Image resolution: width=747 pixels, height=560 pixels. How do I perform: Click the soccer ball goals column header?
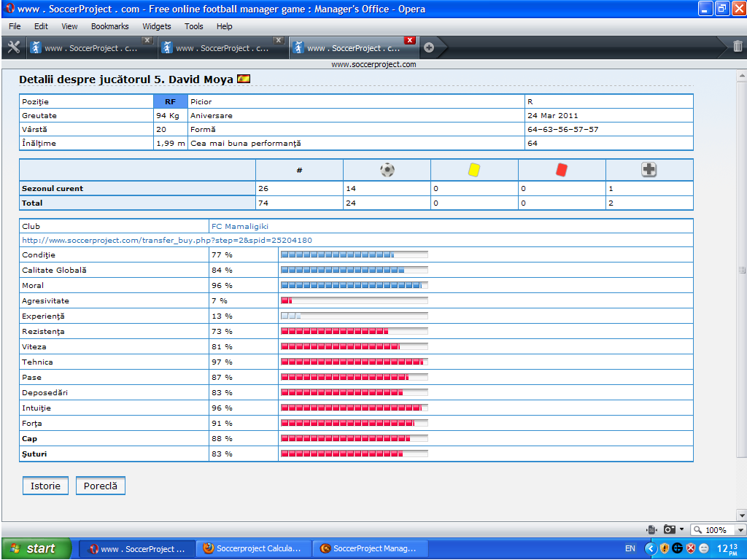tap(387, 170)
